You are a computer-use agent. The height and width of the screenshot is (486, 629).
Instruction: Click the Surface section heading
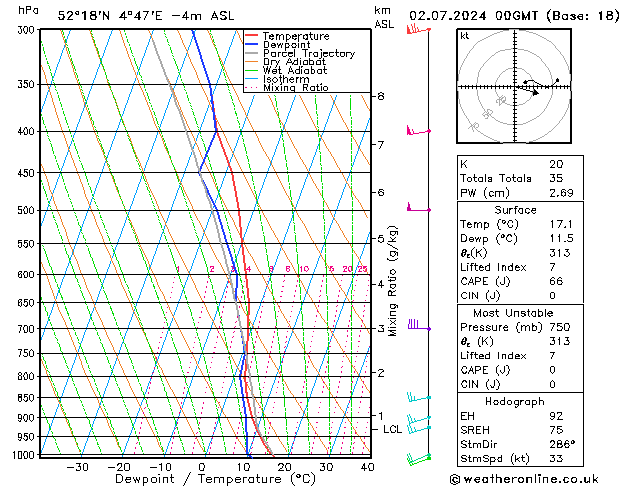click(x=515, y=210)
